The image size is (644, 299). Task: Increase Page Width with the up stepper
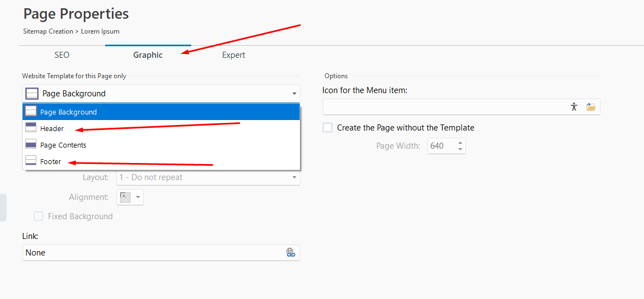pyautogui.click(x=461, y=143)
